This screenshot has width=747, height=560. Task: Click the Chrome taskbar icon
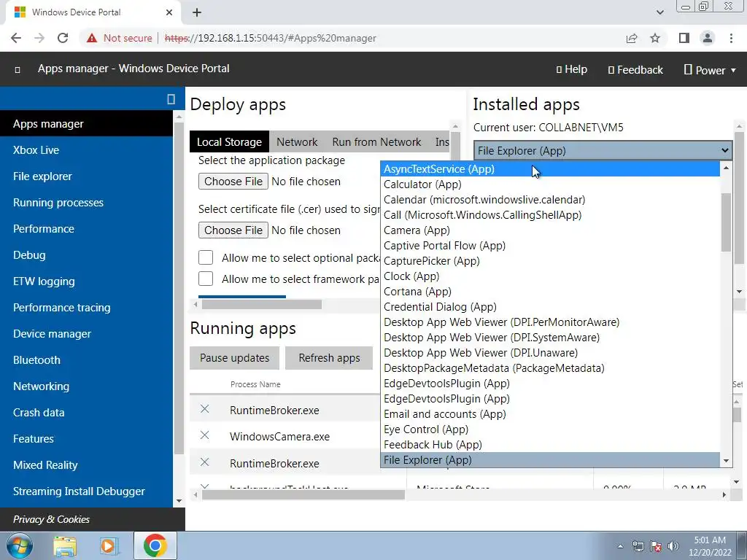[155, 545]
